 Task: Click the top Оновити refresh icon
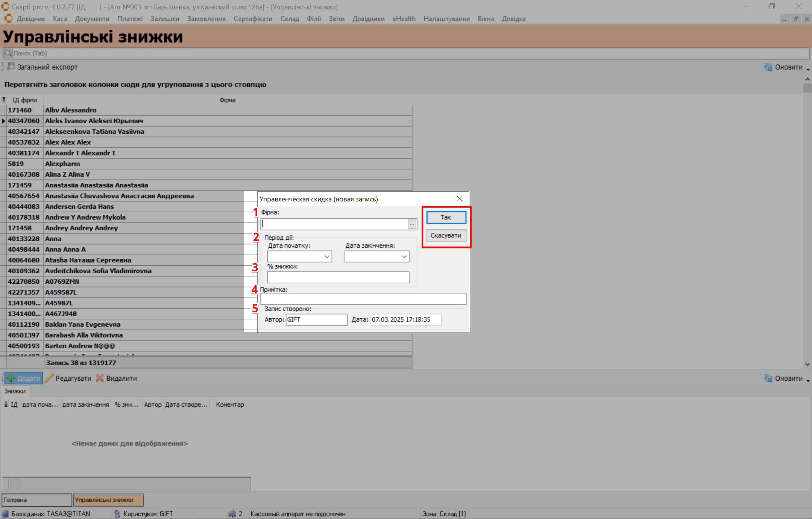coord(768,67)
